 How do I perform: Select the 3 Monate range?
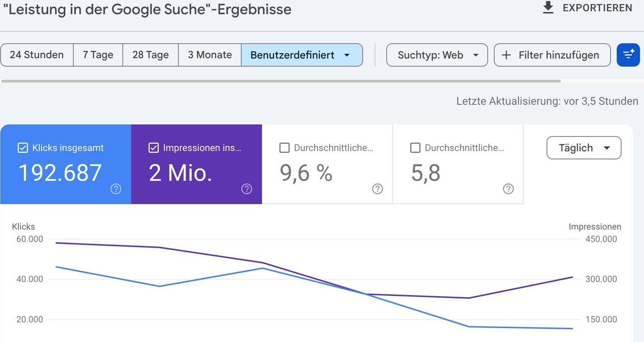[210, 55]
